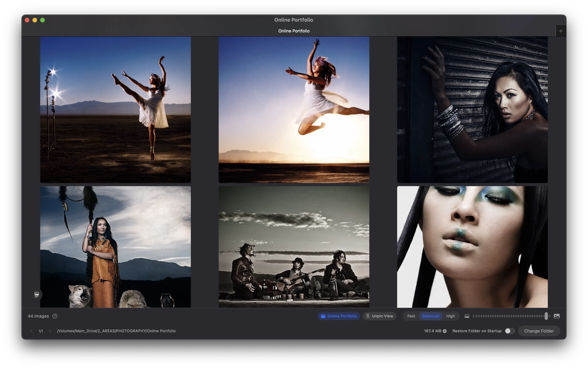Image resolution: width=588 pixels, height=368 pixels.
Task: Toggle Restore Folder on Startup switch
Action: (510, 331)
